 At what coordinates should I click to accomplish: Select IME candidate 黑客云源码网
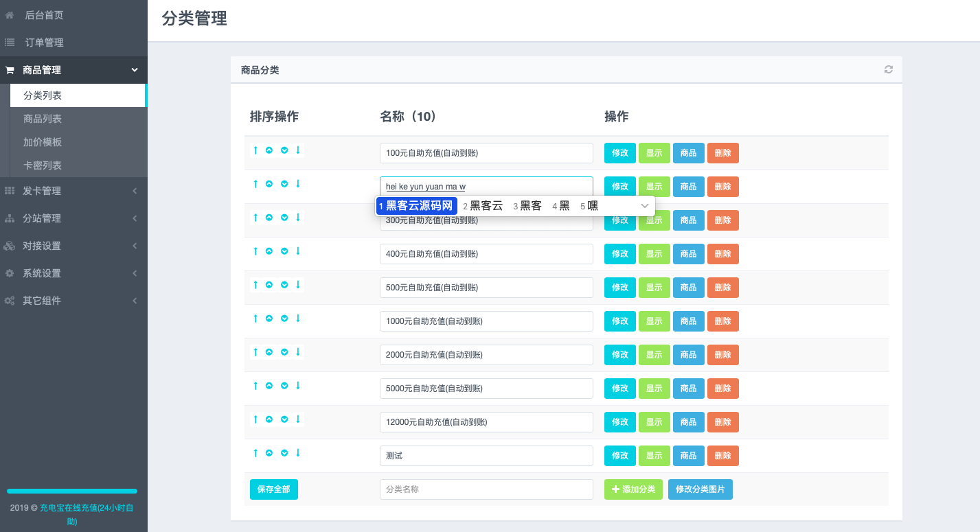(x=418, y=206)
